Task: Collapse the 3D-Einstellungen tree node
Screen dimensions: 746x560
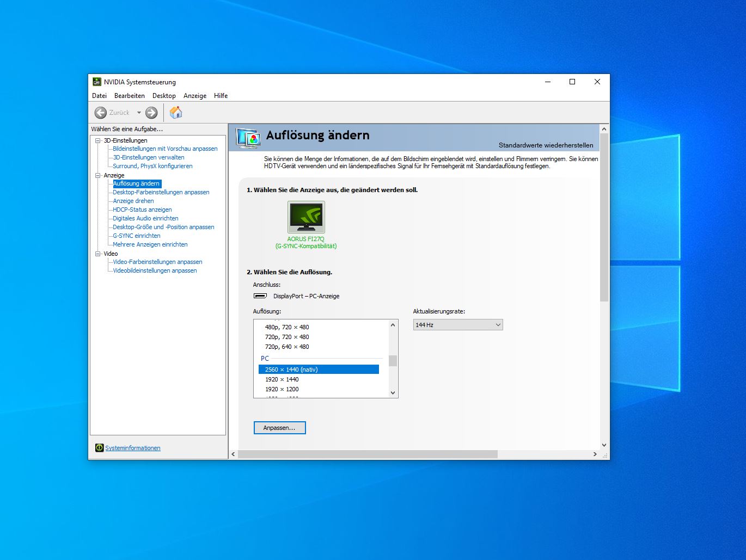Action: [x=98, y=140]
